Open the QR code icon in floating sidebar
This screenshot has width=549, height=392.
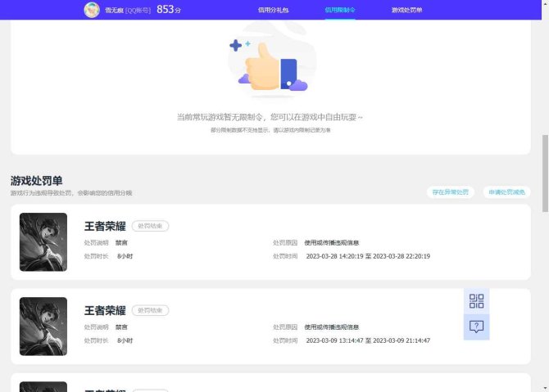476,300
